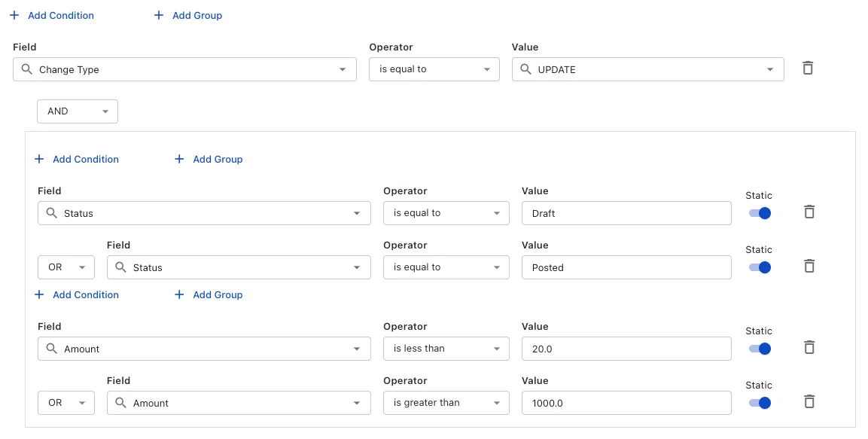Click Add Group above Status rows
Image resolution: width=868 pixels, height=439 pixels.
(x=209, y=159)
